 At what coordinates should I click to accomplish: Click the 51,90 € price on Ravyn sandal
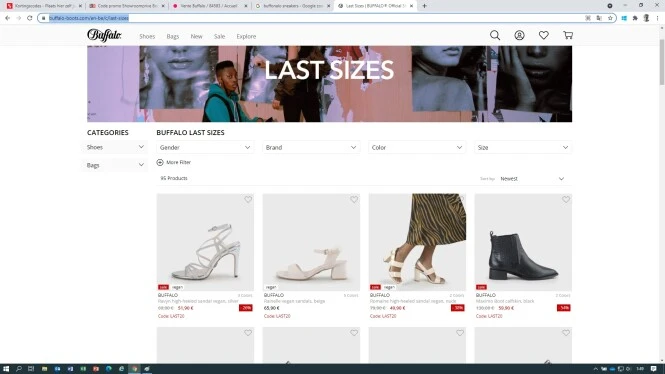pyautogui.click(x=185, y=308)
